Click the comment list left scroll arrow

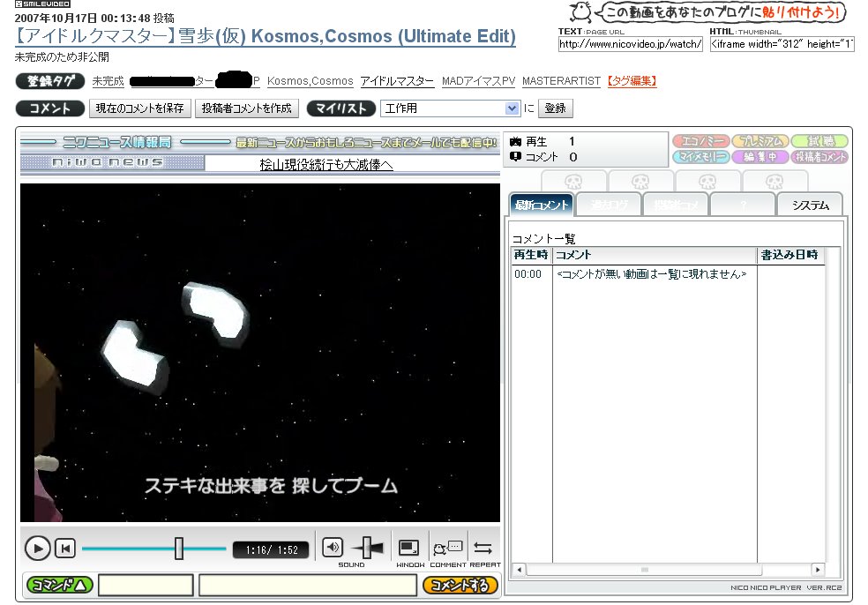point(519,569)
